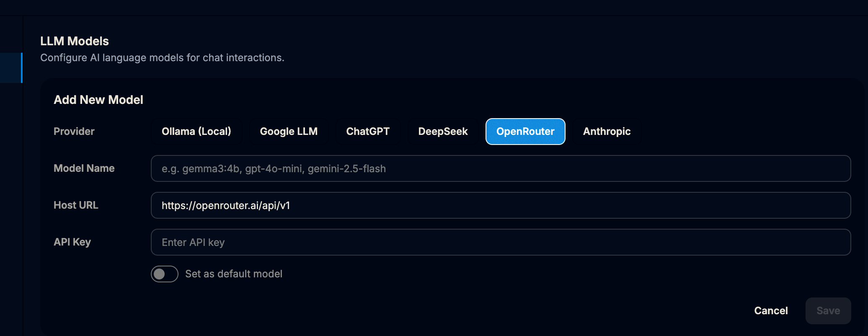Image resolution: width=868 pixels, height=336 pixels.
Task: Select Ollama (Local) as provider
Action: pyautogui.click(x=196, y=132)
